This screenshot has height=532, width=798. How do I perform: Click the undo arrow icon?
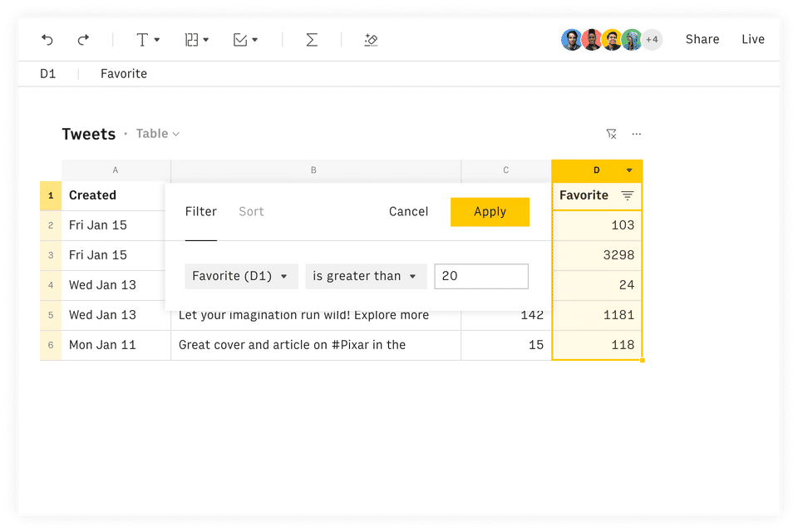47,40
